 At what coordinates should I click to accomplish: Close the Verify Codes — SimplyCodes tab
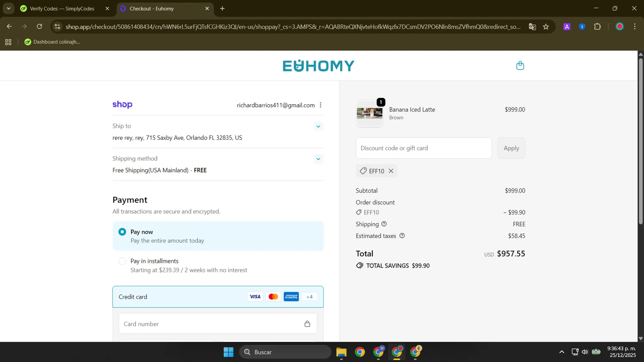107,9
